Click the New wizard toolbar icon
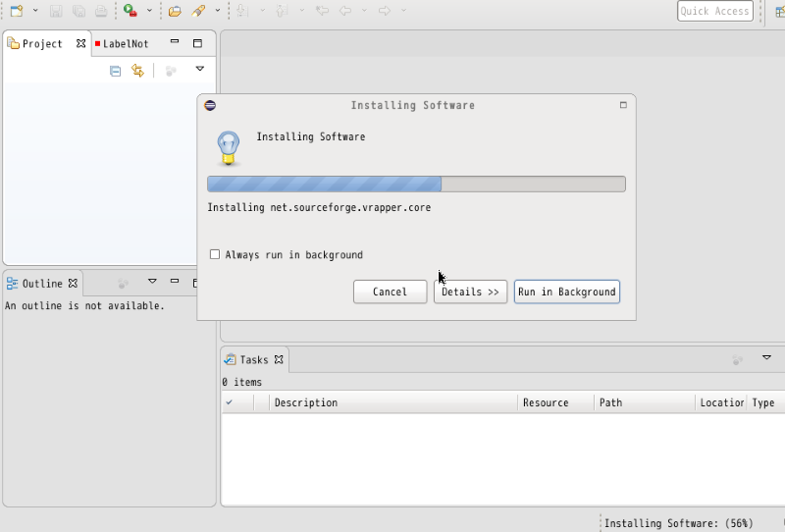Image resolution: width=785 pixels, height=532 pixels. click(x=17, y=11)
